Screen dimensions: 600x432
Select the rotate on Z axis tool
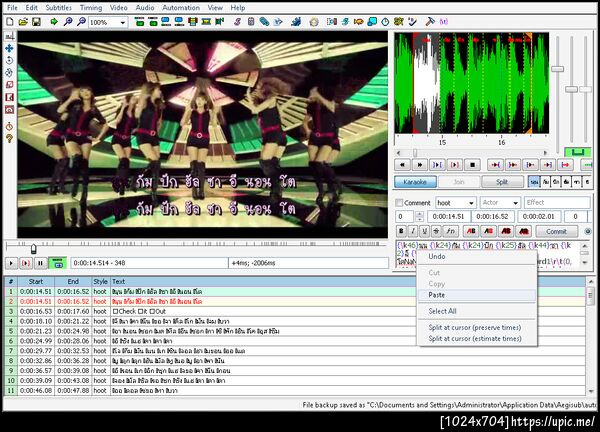tap(9, 60)
